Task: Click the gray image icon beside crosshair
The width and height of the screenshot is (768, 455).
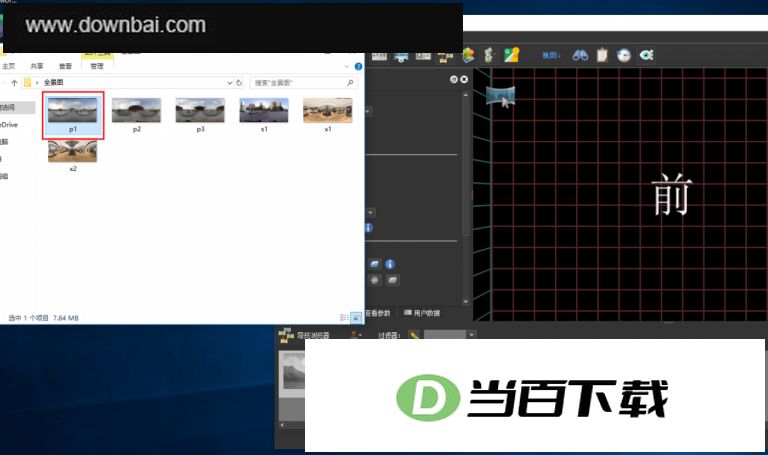Action: point(392,280)
